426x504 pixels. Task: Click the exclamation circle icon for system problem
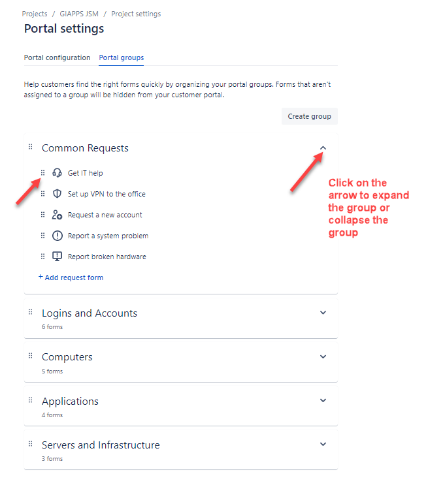pos(57,236)
